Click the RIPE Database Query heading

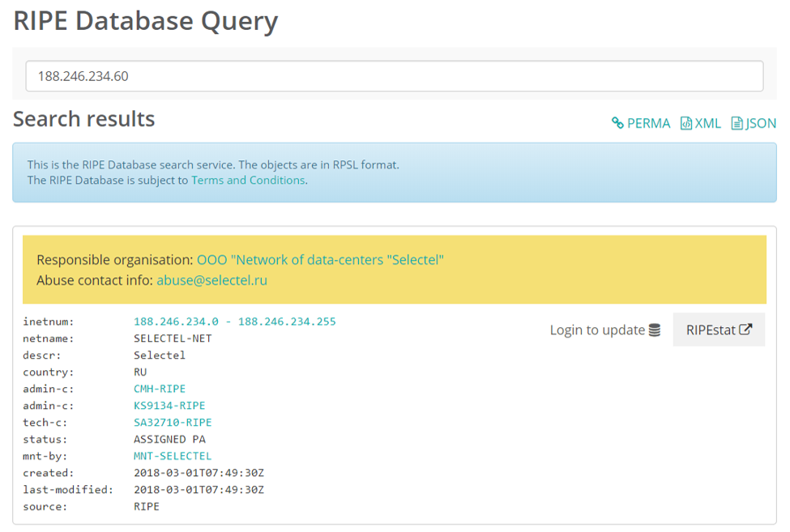point(146,21)
